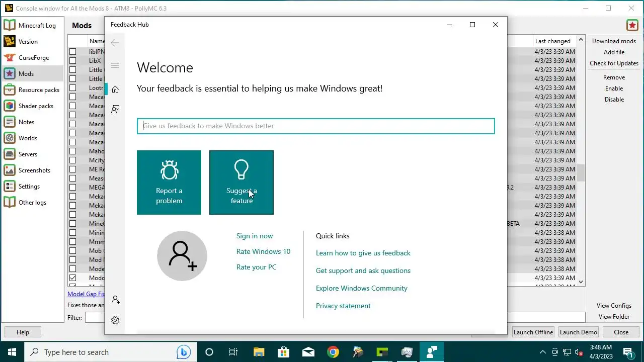Image resolution: width=644 pixels, height=362 pixels.
Task: Click Remove in PollyMC mods panel
Action: click(614, 77)
